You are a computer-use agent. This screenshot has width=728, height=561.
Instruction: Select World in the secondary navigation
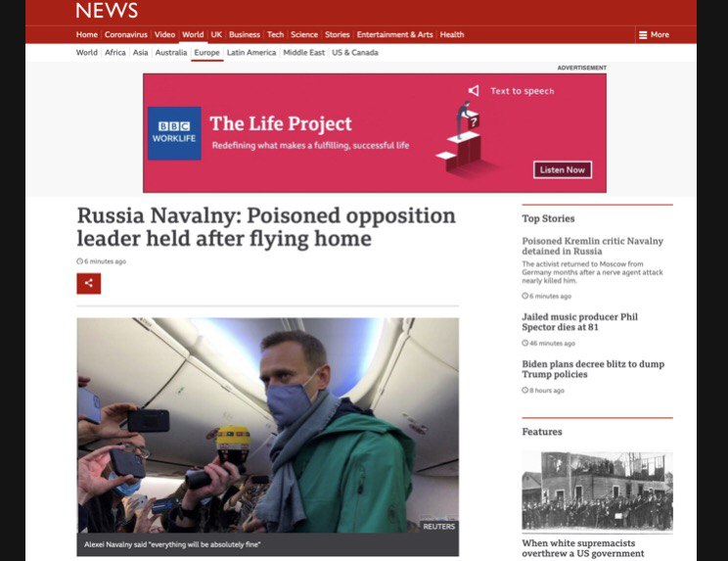point(87,53)
